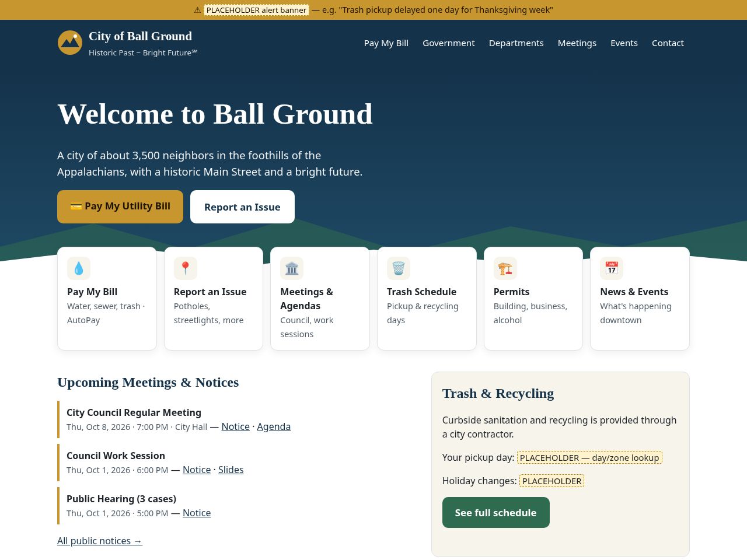Click the calendar News & Events icon
Screen dimensions: 747x560
(612, 268)
